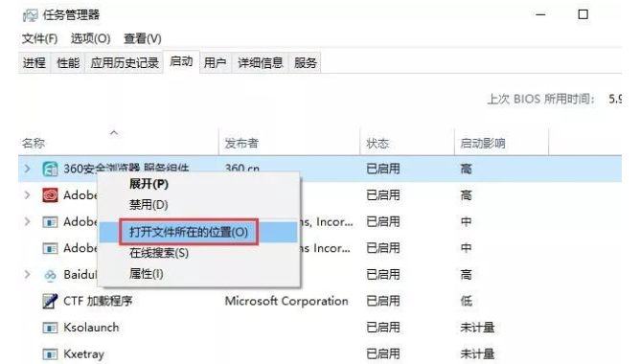The width and height of the screenshot is (640, 364).
Task: Select the Kxetray row name
Action: tap(83, 353)
